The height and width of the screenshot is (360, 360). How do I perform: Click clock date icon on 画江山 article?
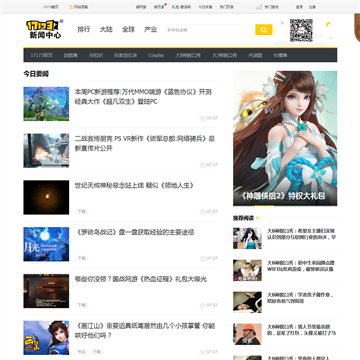[x=202, y=352]
